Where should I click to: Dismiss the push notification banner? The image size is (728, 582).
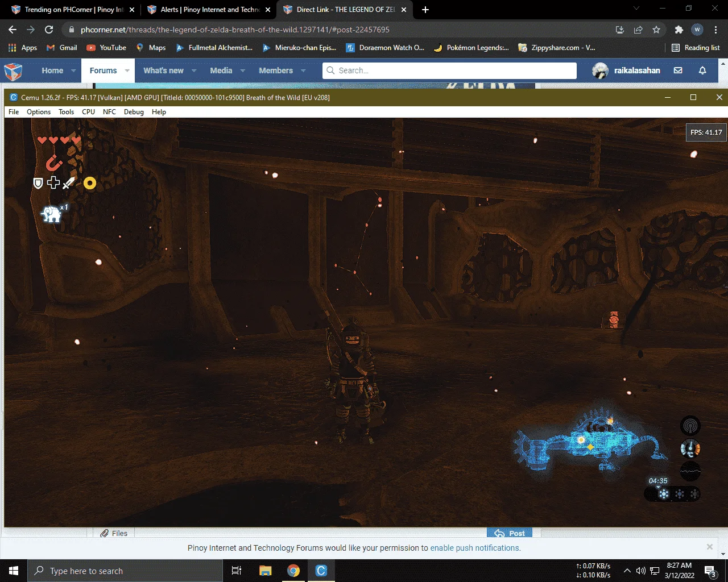click(709, 547)
